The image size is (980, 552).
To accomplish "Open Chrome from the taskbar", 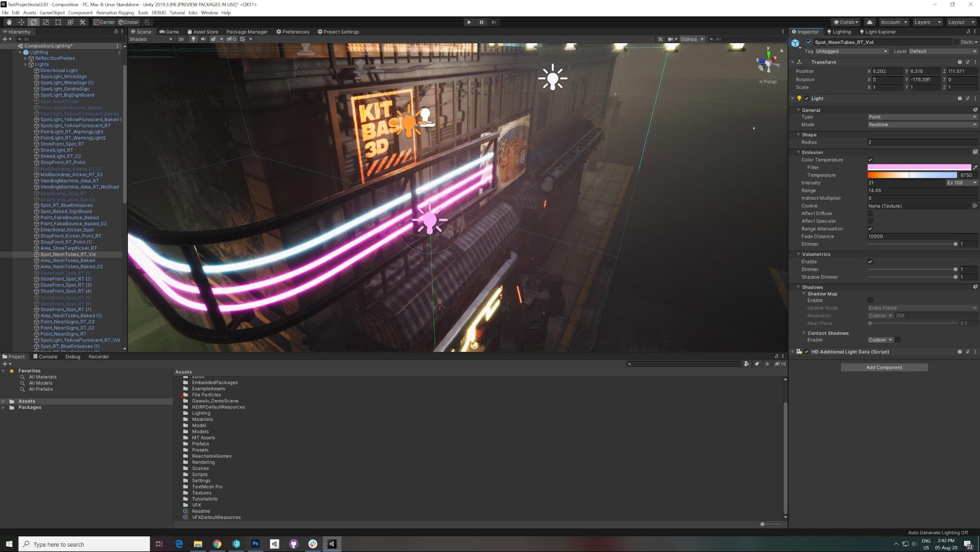I will point(217,544).
